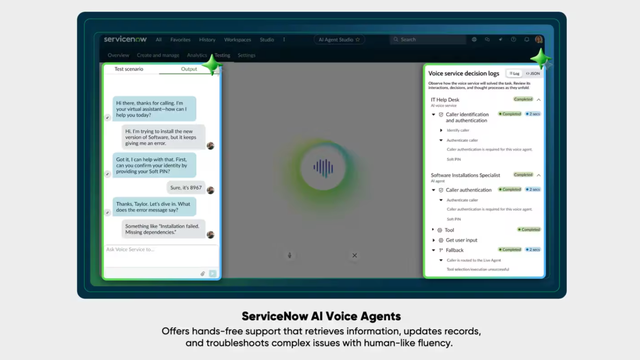Expand the Tool row
The width and height of the screenshot is (640, 360).
click(x=433, y=230)
